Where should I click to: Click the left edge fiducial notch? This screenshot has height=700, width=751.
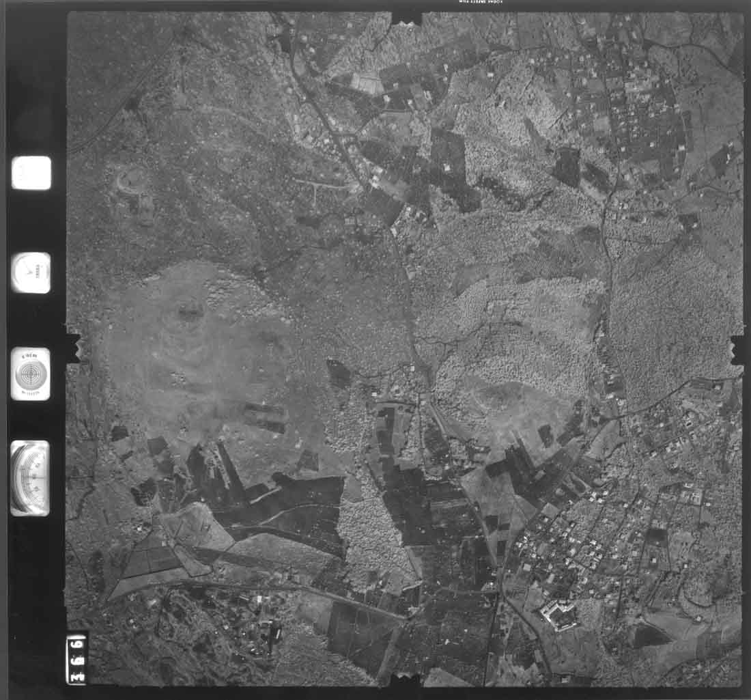coord(73,344)
